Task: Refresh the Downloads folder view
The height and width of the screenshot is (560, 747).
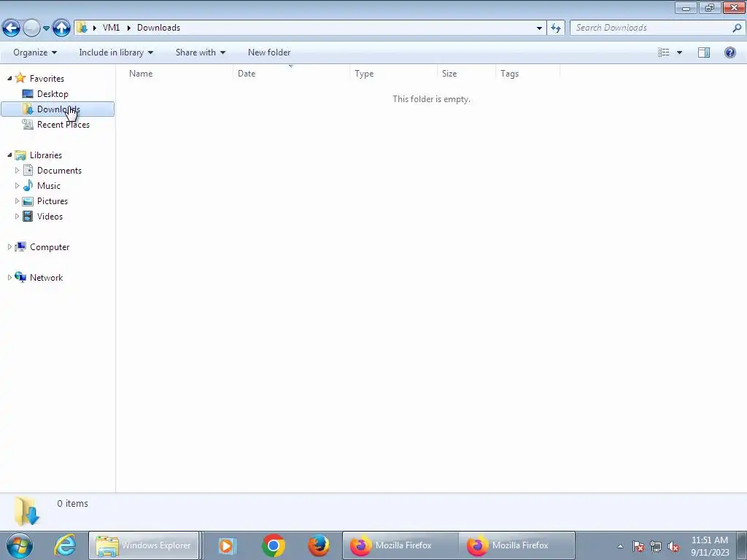Action: pyautogui.click(x=555, y=28)
